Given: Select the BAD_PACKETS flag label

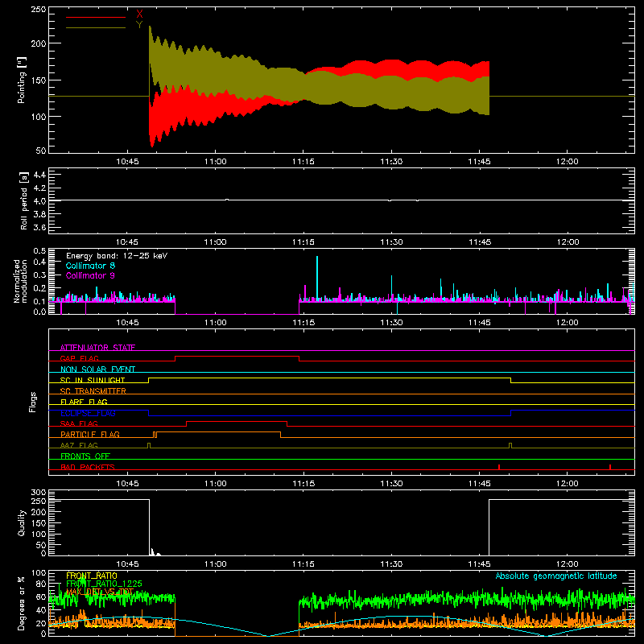Looking at the screenshot, I should 88,467.
